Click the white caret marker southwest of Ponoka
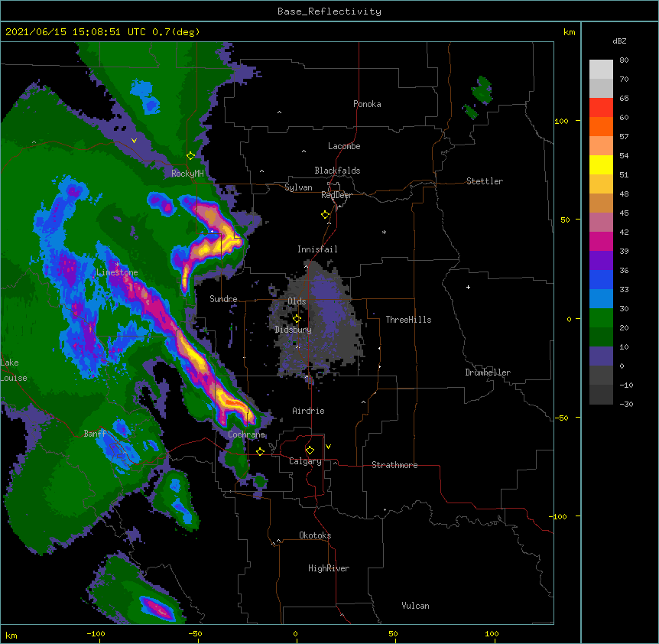The width and height of the screenshot is (659, 644). pyautogui.click(x=280, y=112)
